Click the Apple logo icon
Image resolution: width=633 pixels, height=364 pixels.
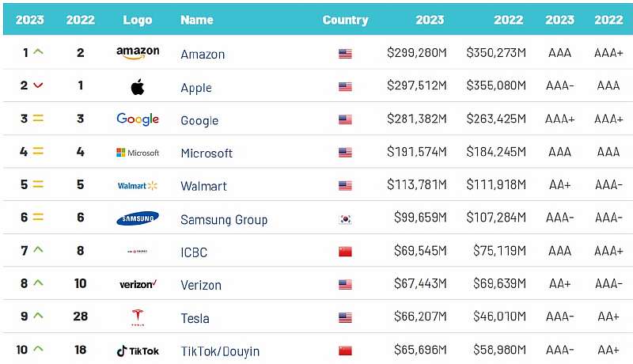coord(138,86)
